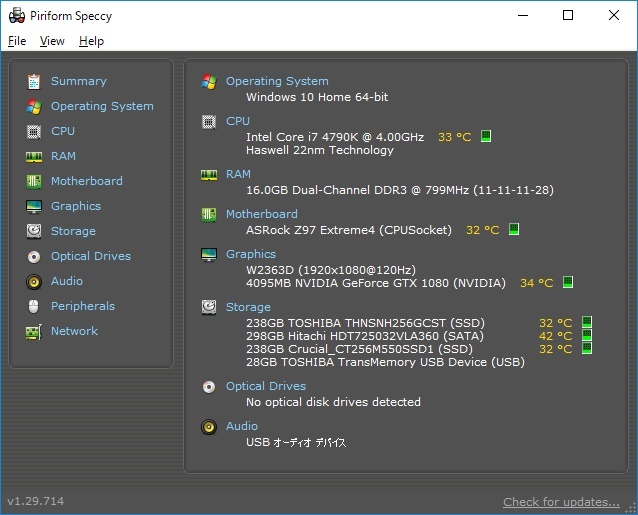Screen dimensions: 638x515
Task: Maximize the Speccy window
Action: tap(568, 15)
